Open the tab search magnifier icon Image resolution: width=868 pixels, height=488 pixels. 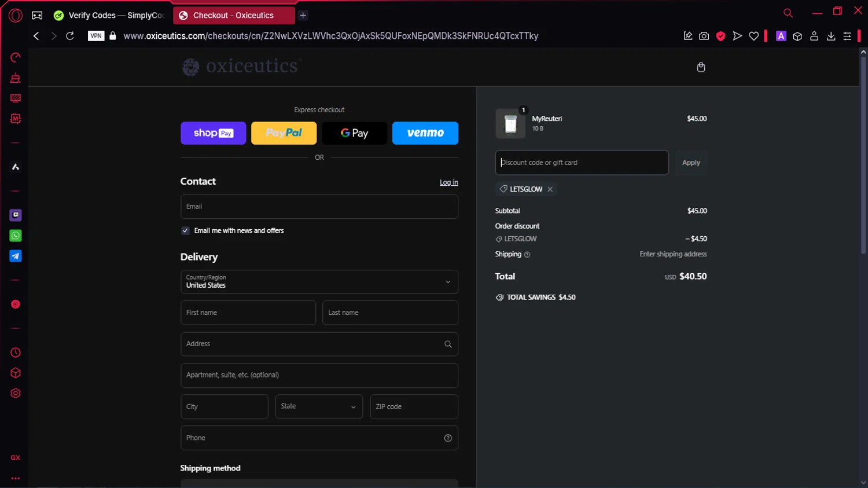click(x=788, y=13)
